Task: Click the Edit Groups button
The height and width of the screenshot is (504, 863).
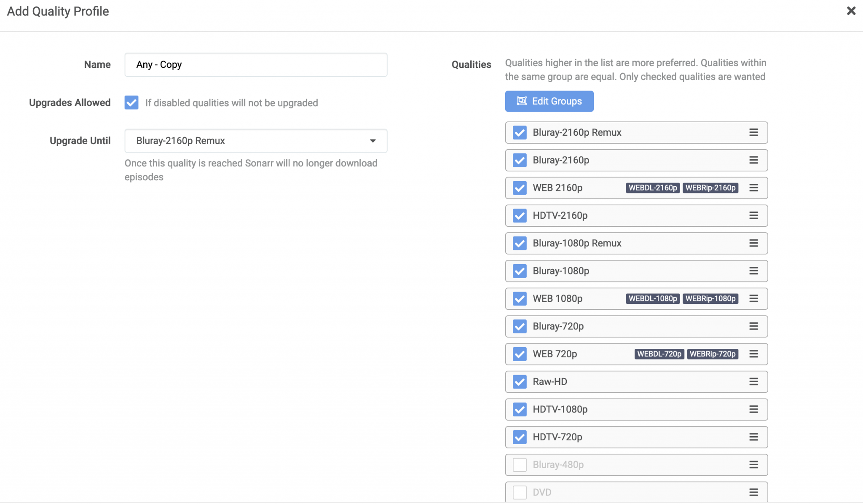Action: pyautogui.click(x=549, y=101)
